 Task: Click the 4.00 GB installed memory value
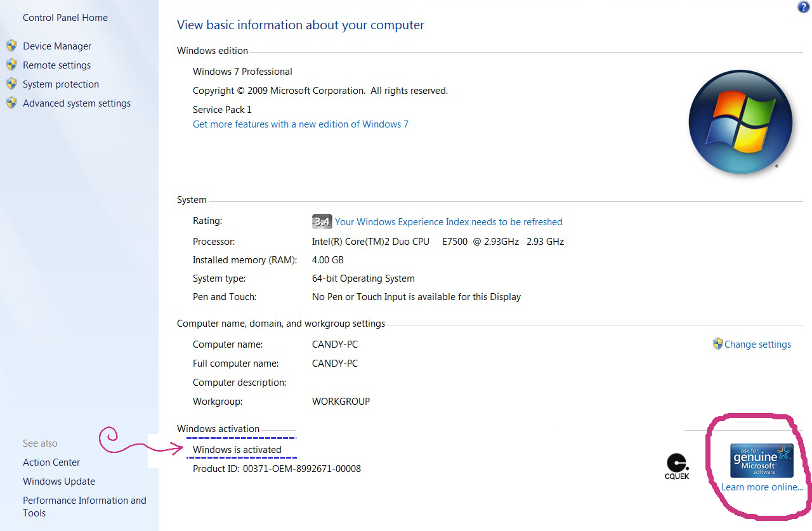click(x=327, y=260)
